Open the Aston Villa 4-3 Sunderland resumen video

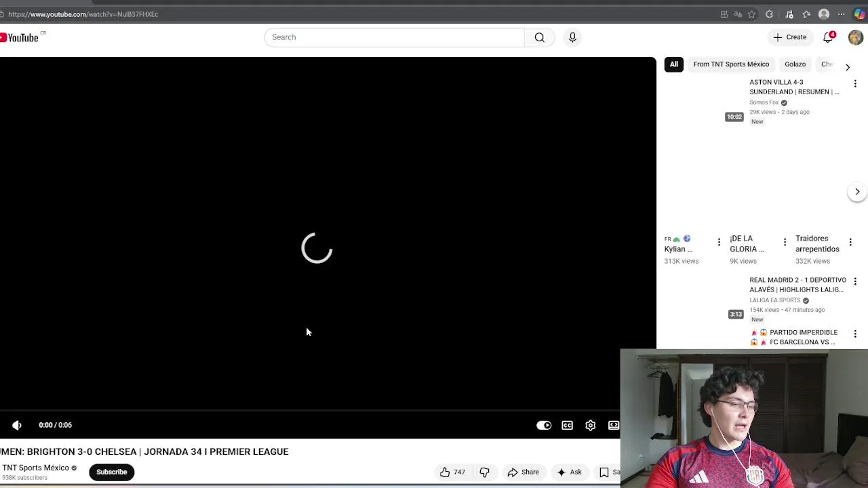[794, 87]
